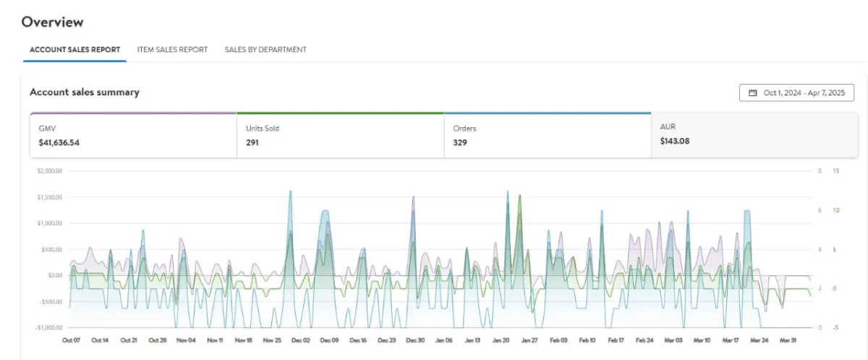Screen dimensions: 868x360
Task: Click the AUR value $143.08
Action: point(675,142)
